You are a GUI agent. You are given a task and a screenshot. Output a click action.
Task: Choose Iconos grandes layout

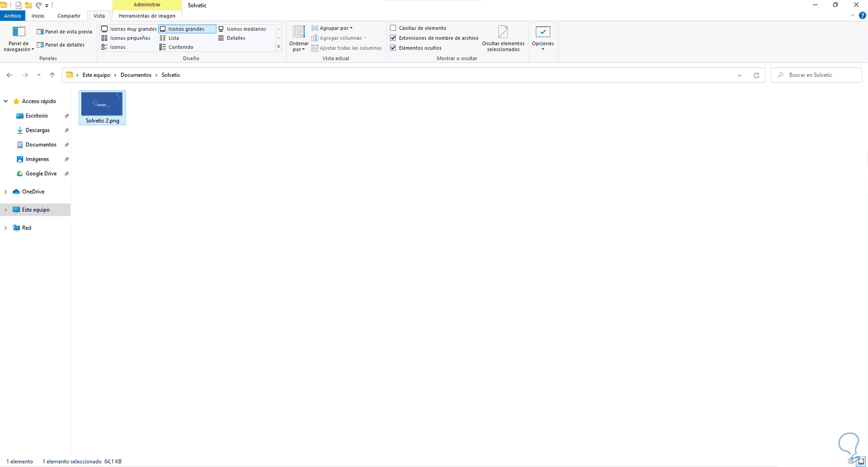tap(187, 29)
